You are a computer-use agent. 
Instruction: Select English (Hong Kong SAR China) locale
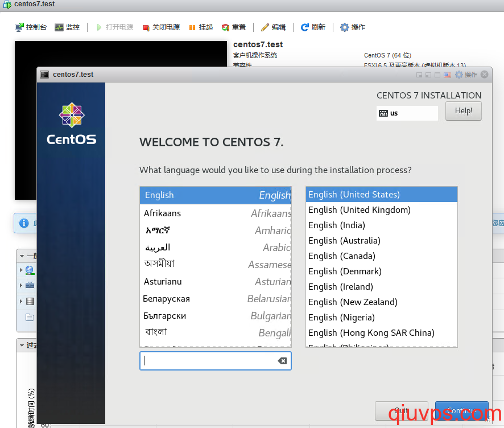click(382, 333)
